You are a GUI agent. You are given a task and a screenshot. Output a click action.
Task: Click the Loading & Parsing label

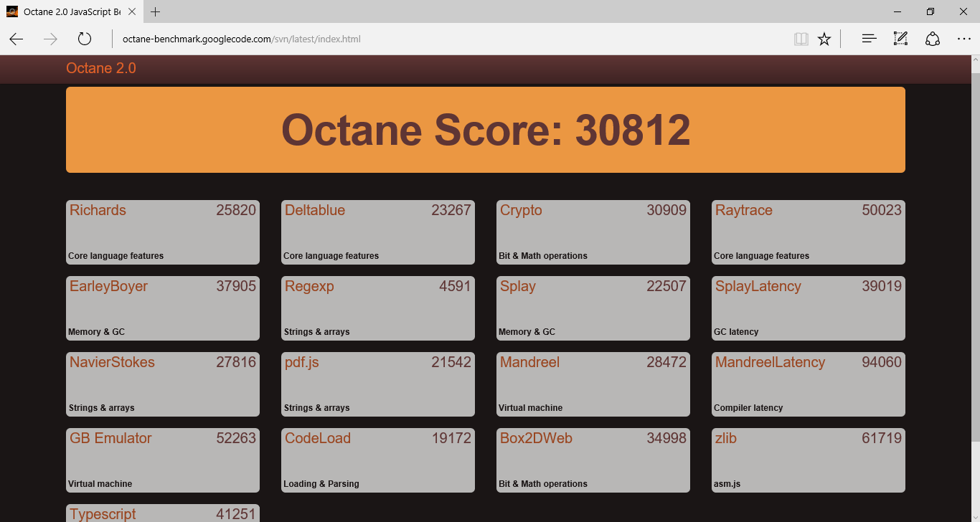pyautogui.click(x=321, y=484)
